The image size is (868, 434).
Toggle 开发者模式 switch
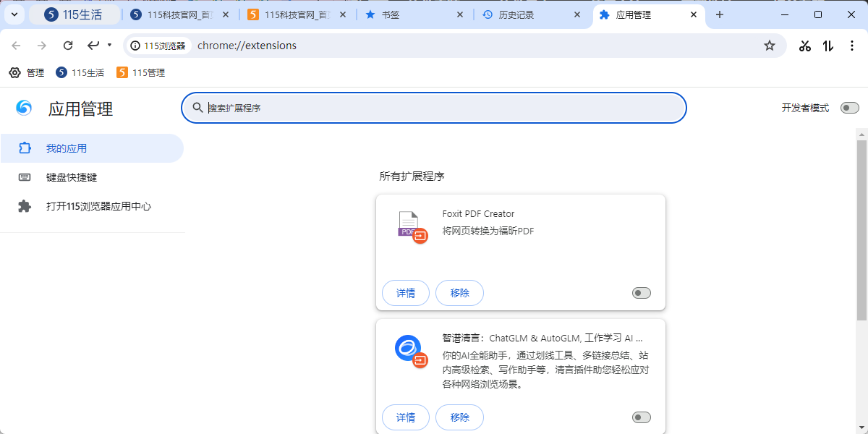point(850,108)
